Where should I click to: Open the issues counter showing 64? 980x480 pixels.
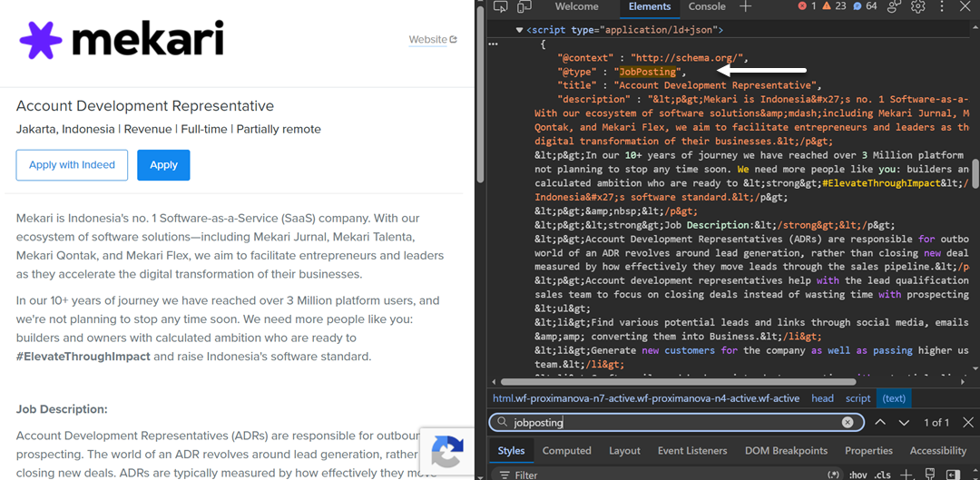pos(865,6)
